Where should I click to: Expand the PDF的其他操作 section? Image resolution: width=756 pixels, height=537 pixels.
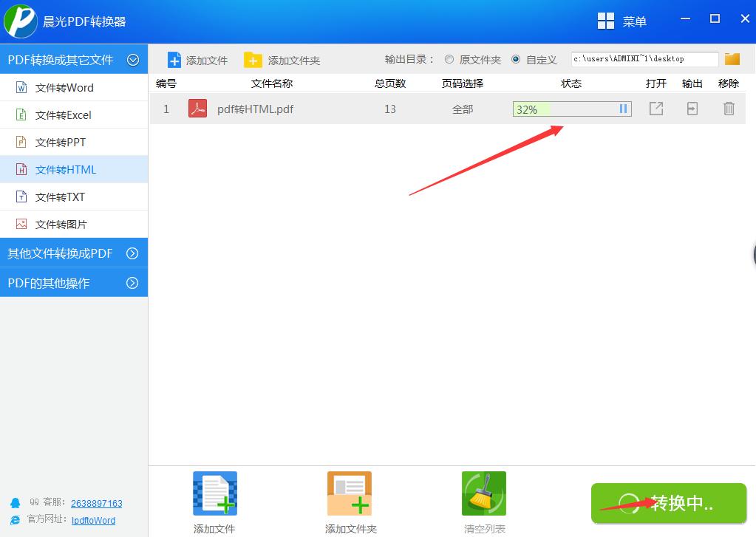tap(134, 281)
